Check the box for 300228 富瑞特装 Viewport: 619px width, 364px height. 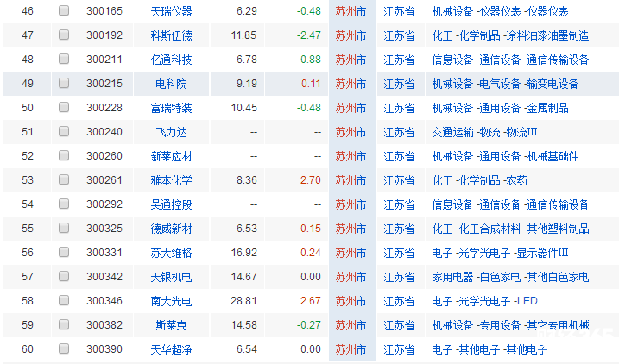[x=64, y=107]
